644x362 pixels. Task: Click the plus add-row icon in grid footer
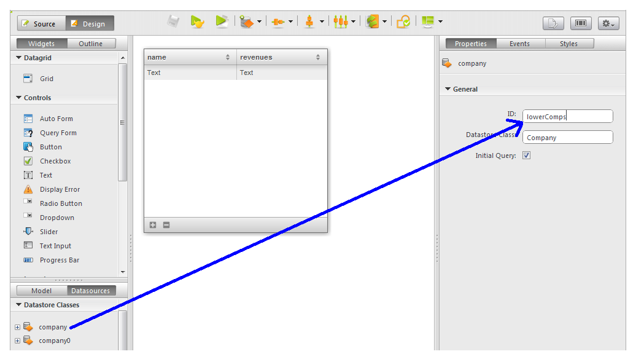coord(153,225)
